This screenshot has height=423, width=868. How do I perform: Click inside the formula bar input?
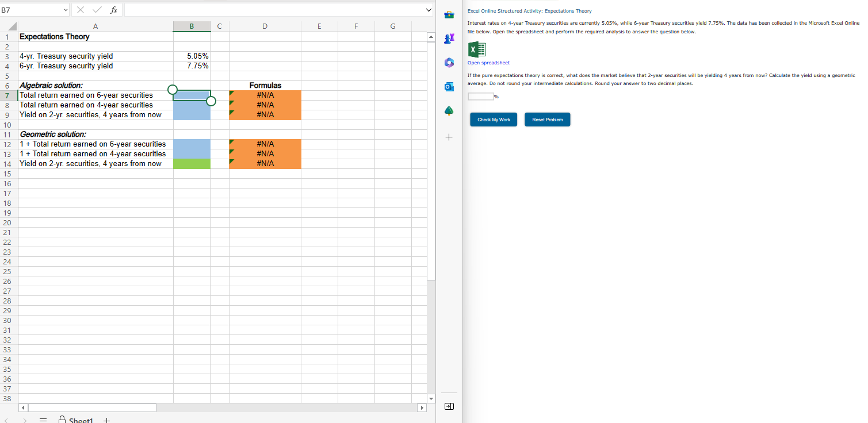coord(273,10)
